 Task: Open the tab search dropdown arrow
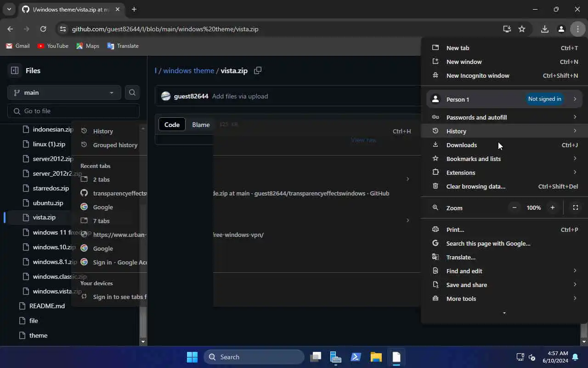click(x=9, y=9)
